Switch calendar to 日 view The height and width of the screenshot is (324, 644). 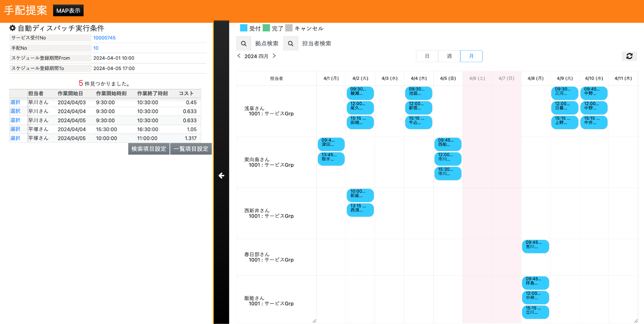(427, 56)
